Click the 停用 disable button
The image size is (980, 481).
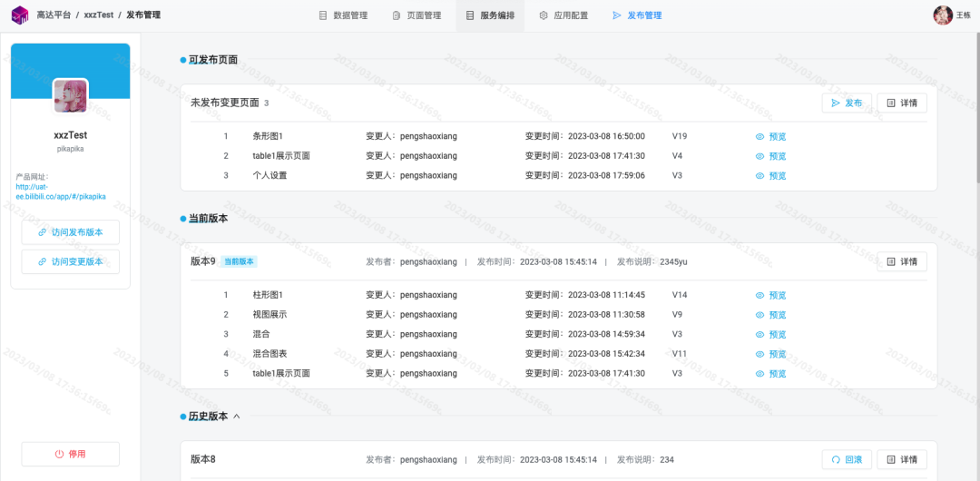(x=71, y=454)
